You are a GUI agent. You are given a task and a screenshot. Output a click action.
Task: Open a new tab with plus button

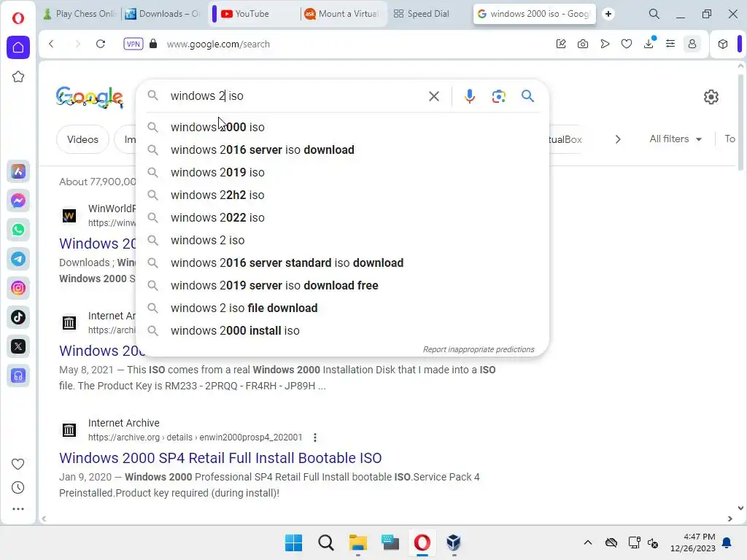point(608,14)
